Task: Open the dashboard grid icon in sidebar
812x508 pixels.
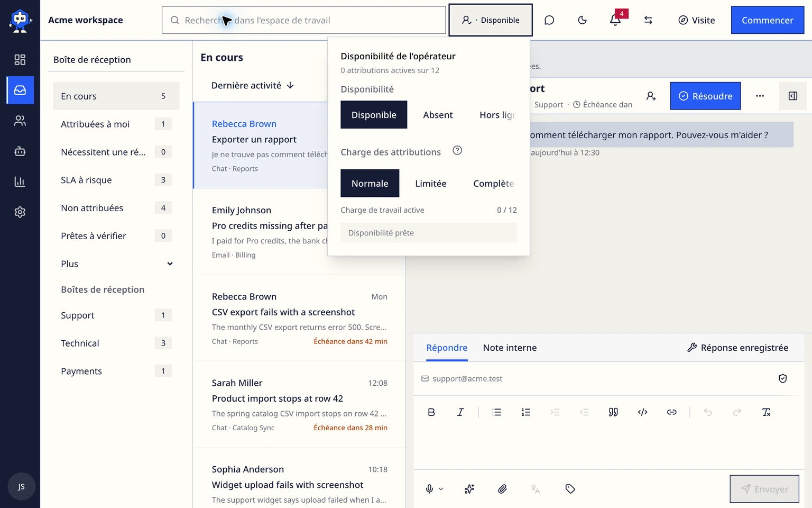Action: tap(20, 60)
